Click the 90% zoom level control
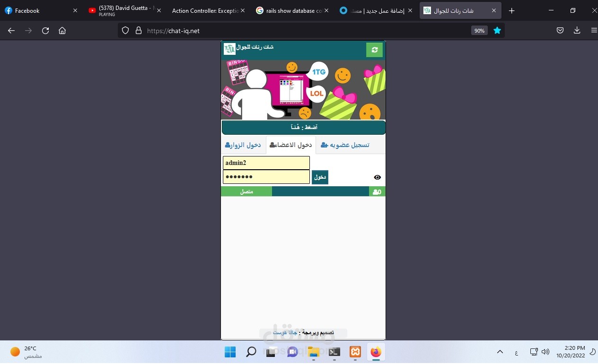The height and width of the screenshot is (364, 598). tap(479, 30)
